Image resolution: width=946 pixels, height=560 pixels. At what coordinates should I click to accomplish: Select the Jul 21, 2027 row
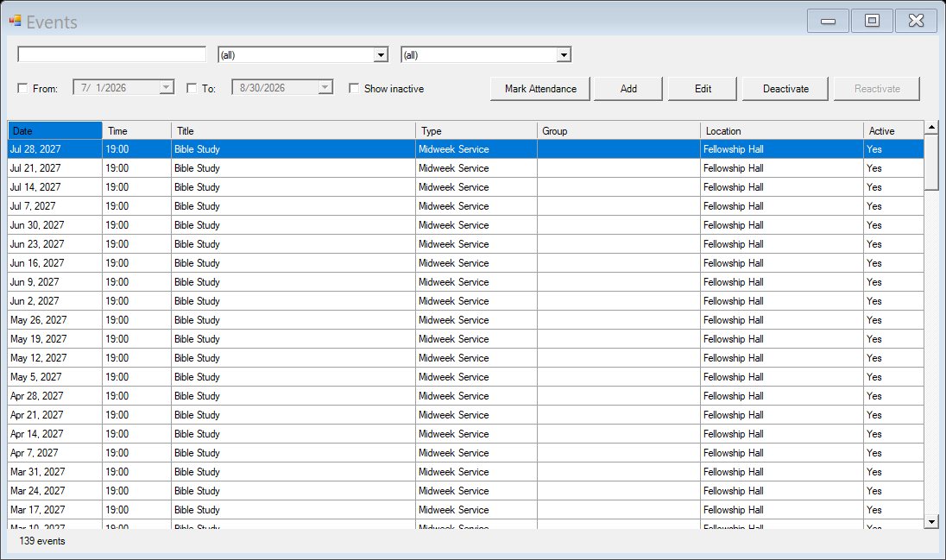point(465,168)
